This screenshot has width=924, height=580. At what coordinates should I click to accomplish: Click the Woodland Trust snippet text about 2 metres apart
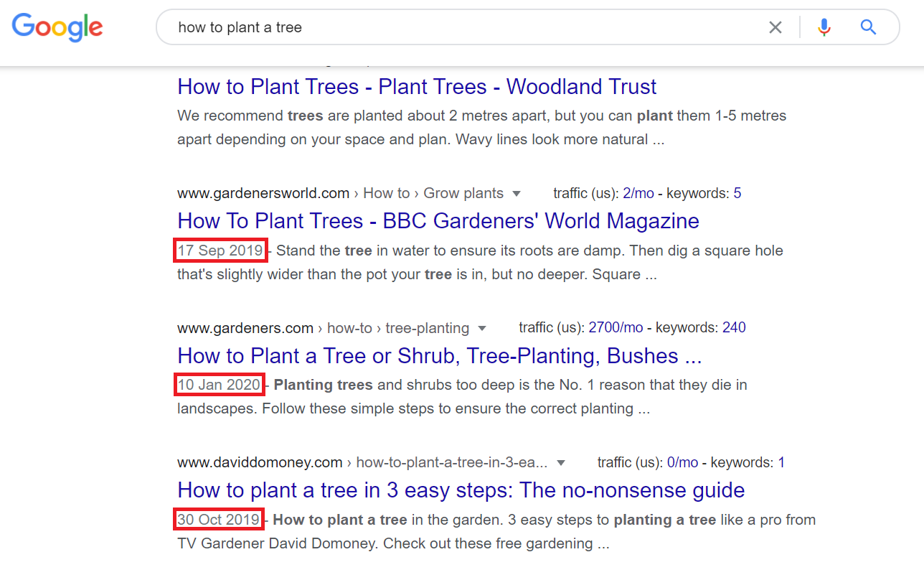tap(482, 127)
